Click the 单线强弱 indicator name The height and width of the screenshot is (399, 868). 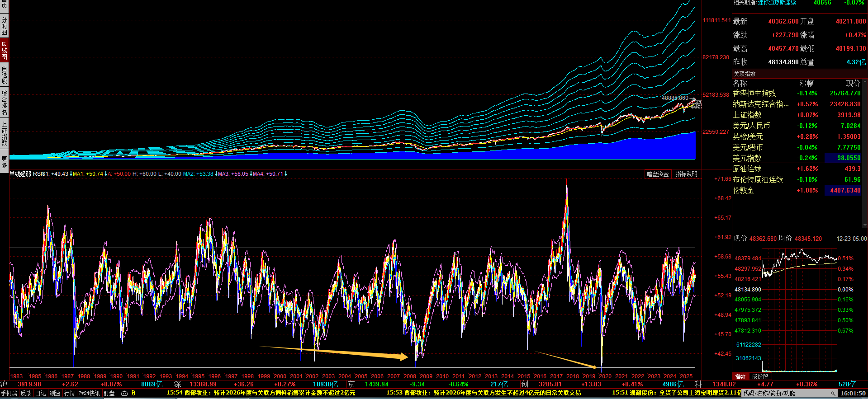pyautogui.click(x=20, y=174)
